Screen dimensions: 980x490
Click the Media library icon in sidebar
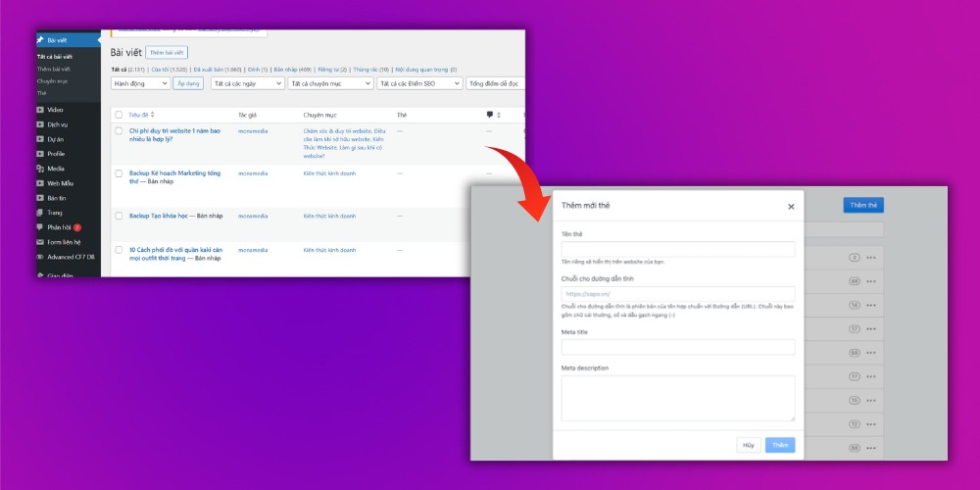pyautogui.click(x=40, y=169)
